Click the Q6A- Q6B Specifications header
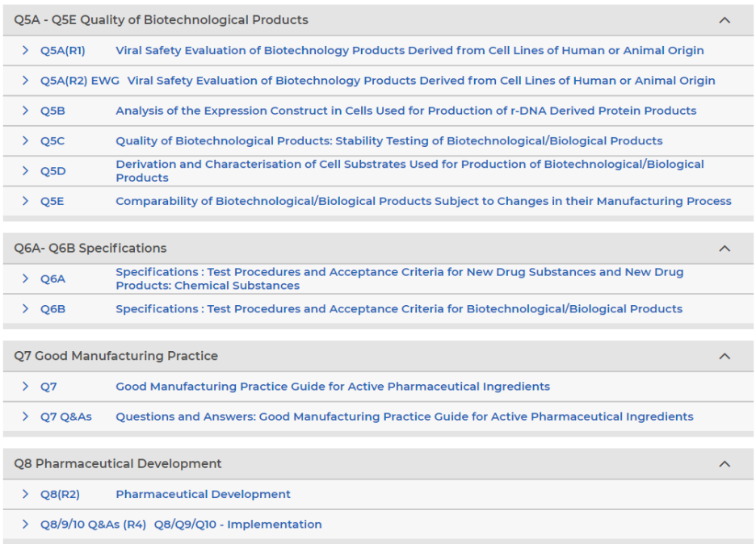This screenshot has height=544, width=756. click(x=378, y=249)
